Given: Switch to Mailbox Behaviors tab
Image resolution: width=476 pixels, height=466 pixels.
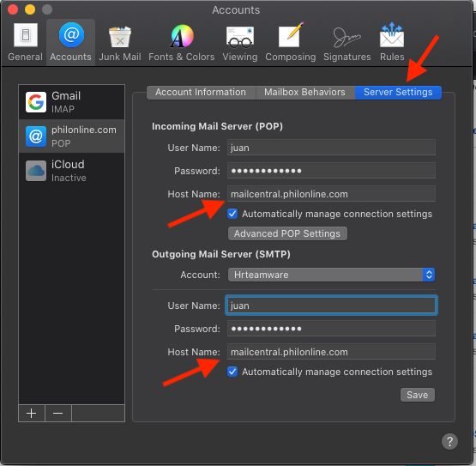Looking at the screenshot, I should (x=304, y=93).
